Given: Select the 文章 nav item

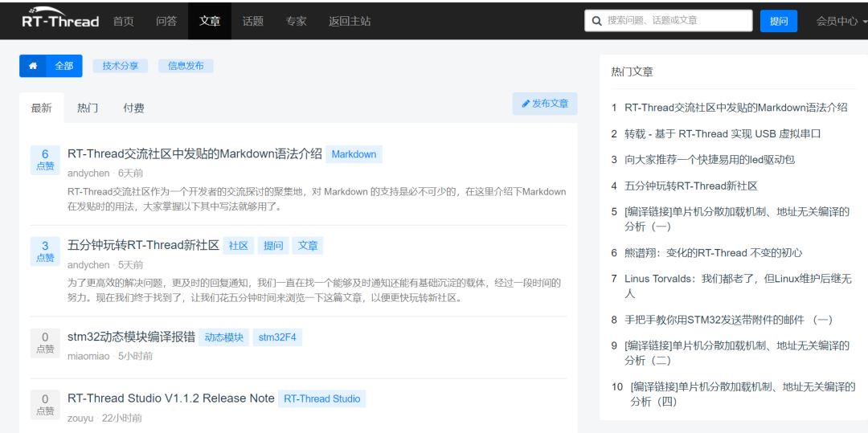Looking at the screenshot, I should pyautogui.click(x=210, y=21).
